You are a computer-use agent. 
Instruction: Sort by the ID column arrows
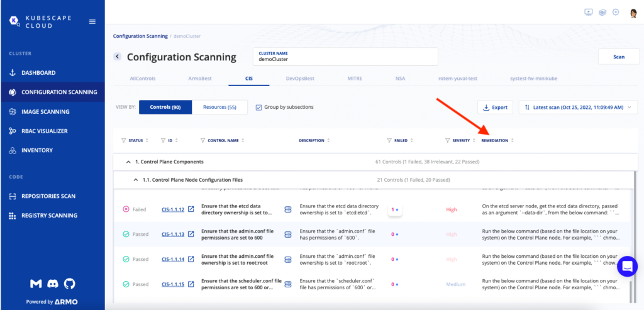pyautogui.click(x=176, y=140)
